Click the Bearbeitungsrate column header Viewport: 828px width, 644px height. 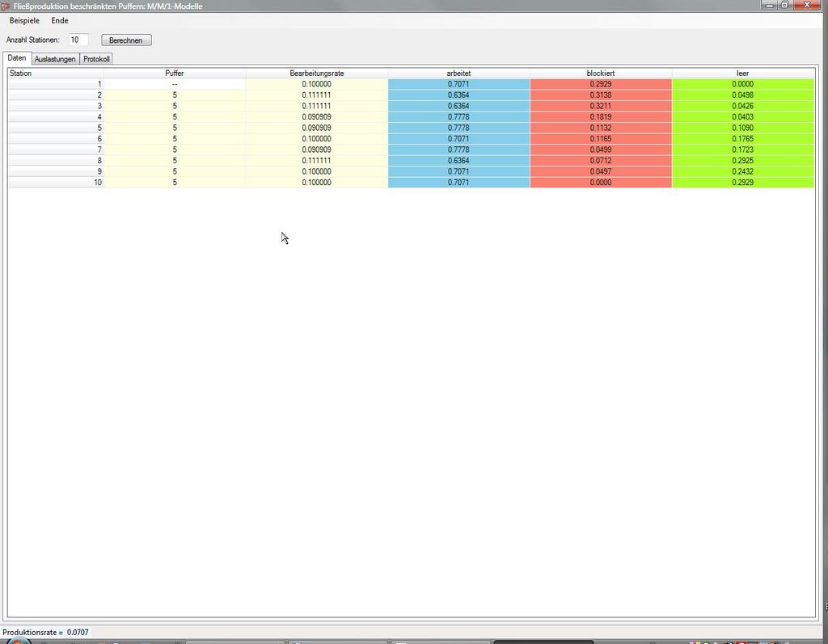(x=317, y=74)
